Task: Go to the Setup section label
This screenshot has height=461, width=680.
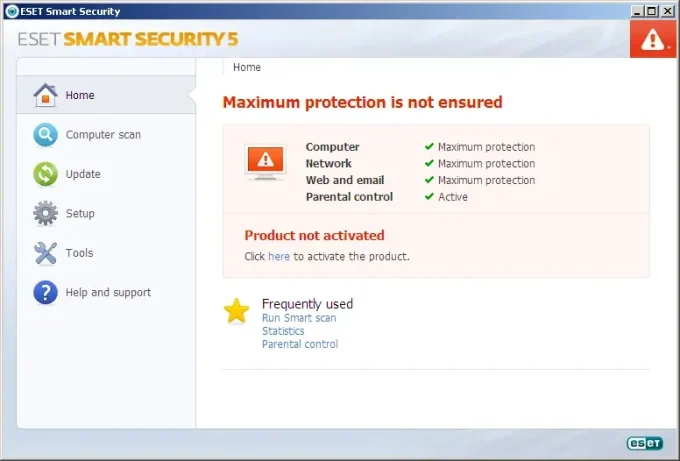Action: click(80, 213)
